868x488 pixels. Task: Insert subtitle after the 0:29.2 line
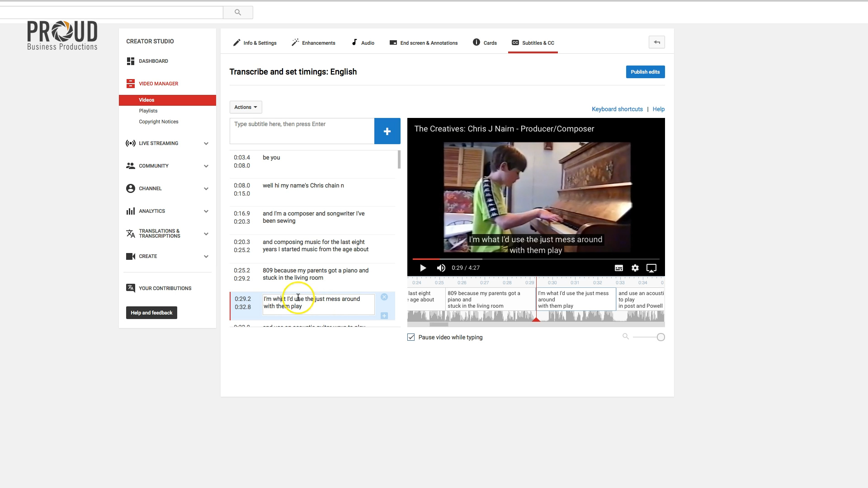pyautogui.click(x=384, y=316)
